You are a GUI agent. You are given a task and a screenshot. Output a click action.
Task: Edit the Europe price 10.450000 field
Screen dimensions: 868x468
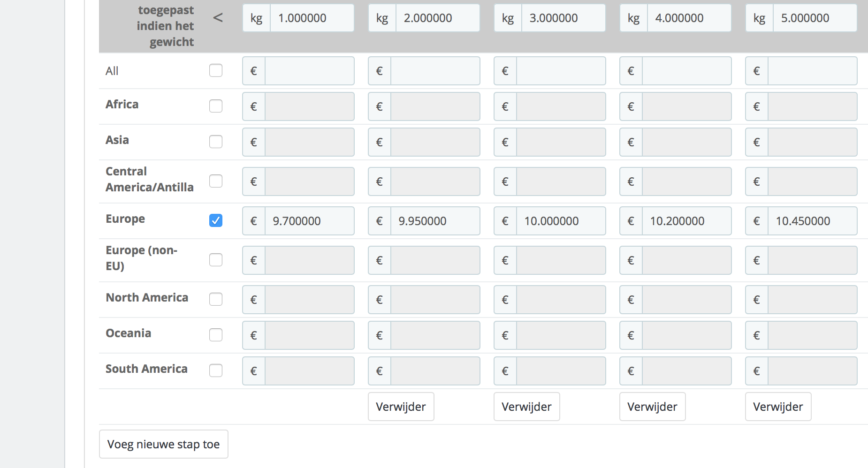813,221
